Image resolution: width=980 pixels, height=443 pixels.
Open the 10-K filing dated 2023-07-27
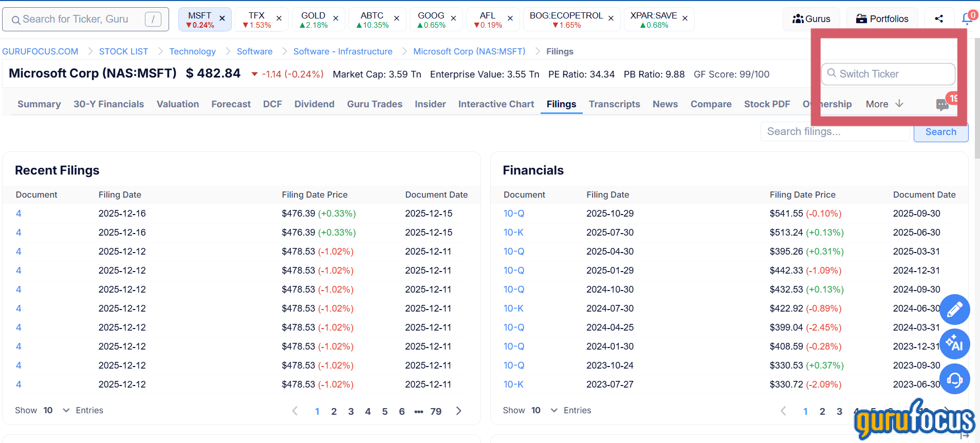(513, 384)
